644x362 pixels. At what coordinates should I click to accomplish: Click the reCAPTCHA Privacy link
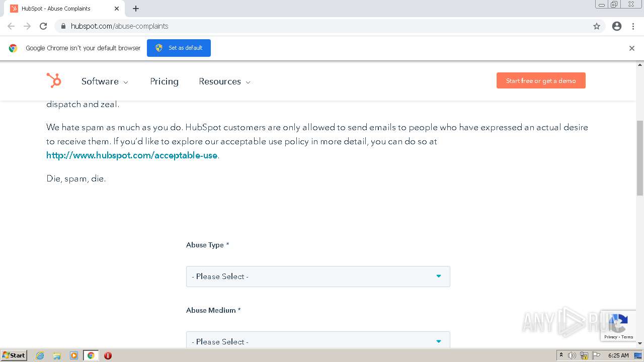pos(611,337)
